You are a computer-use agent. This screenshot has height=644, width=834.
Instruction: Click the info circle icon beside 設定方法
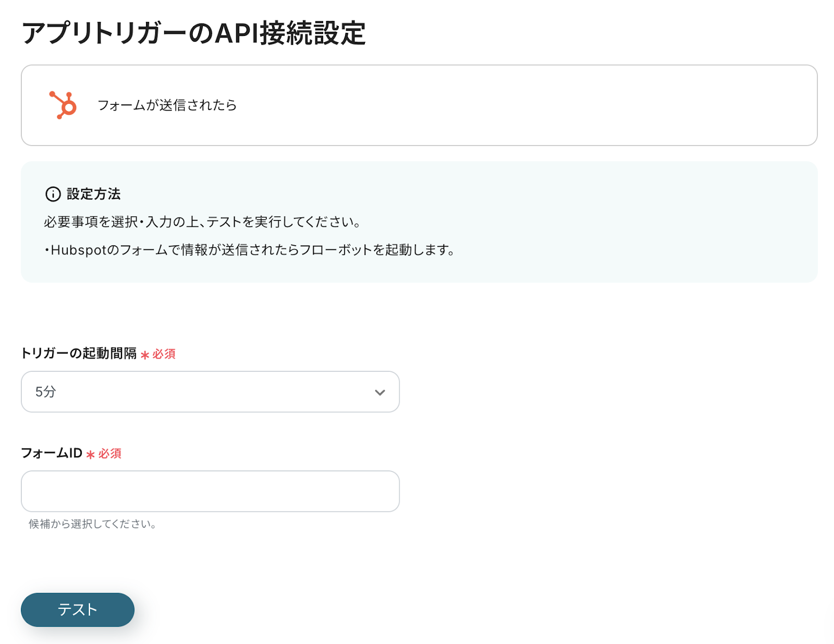(53, 194)
